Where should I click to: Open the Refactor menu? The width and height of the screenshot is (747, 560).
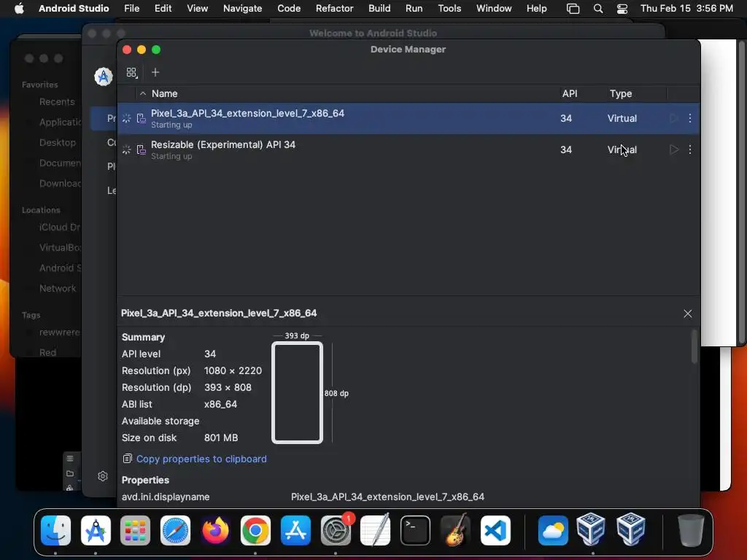[x=334, y=8]
